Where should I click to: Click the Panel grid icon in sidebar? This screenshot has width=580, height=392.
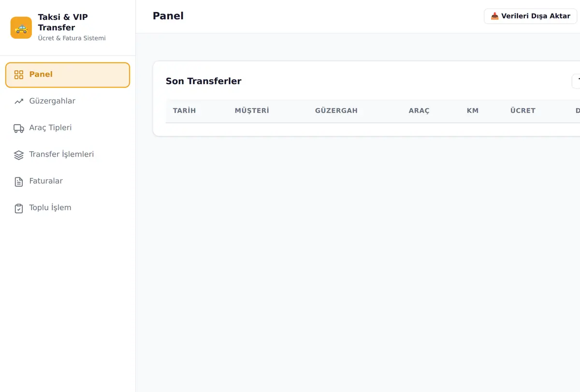tap(19, 74)
